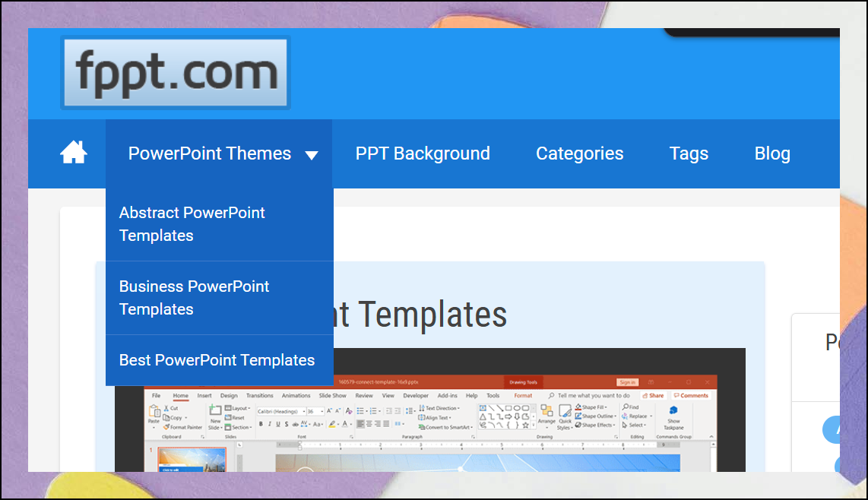Toggle Bold formatting in ribbon
This screenshot has width=868, height=500.
tap(261, 424)
